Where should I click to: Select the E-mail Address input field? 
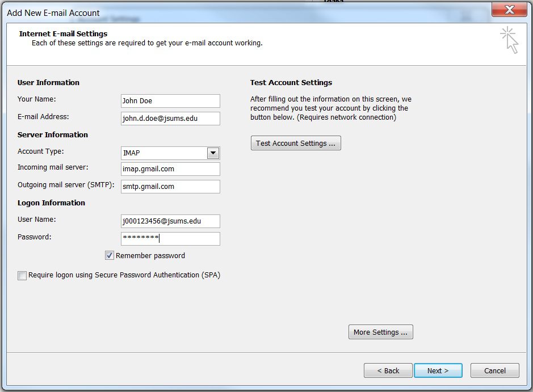[169, 119]
